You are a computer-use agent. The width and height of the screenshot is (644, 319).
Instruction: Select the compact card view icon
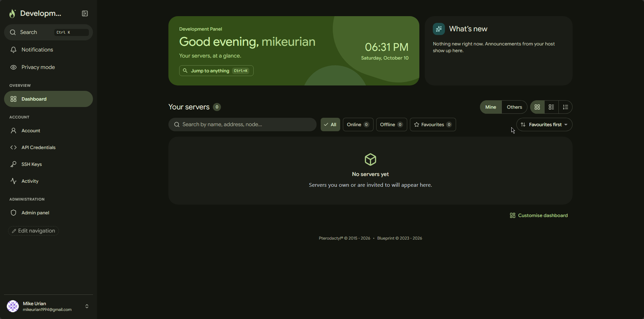(551, 107)
